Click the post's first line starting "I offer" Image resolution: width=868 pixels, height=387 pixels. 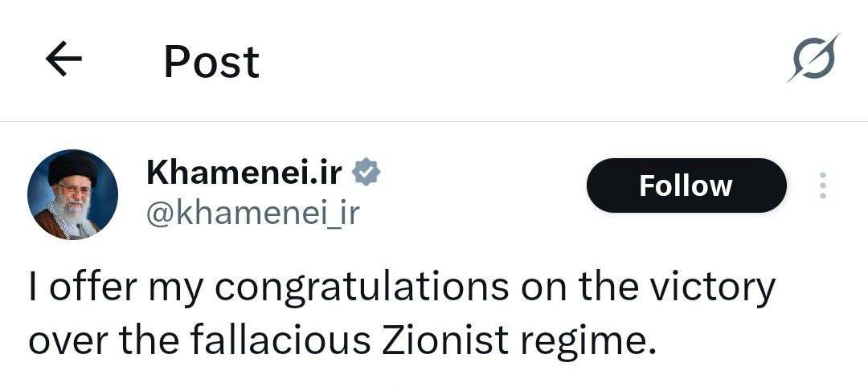(402, 289)
